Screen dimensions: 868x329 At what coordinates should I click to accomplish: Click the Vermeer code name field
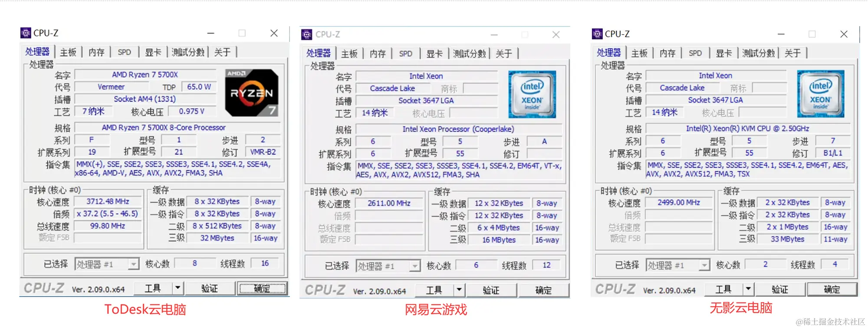[x=111, y=87]
